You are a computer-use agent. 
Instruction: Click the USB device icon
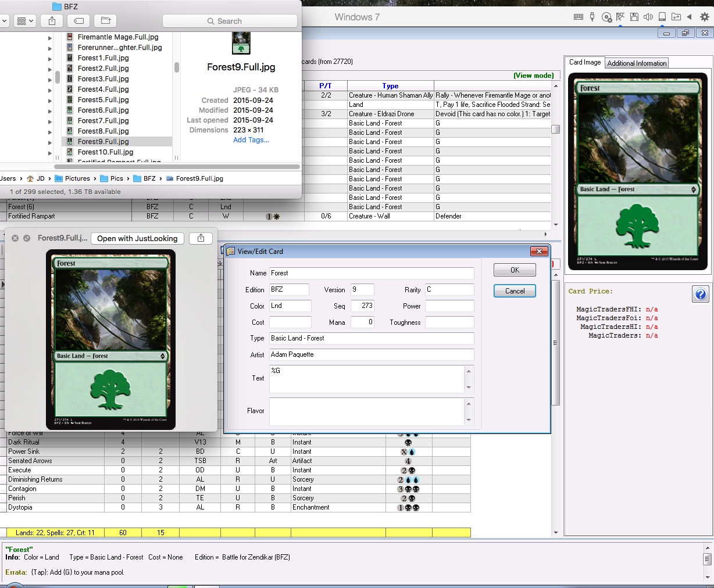click(x=592, y=17)
